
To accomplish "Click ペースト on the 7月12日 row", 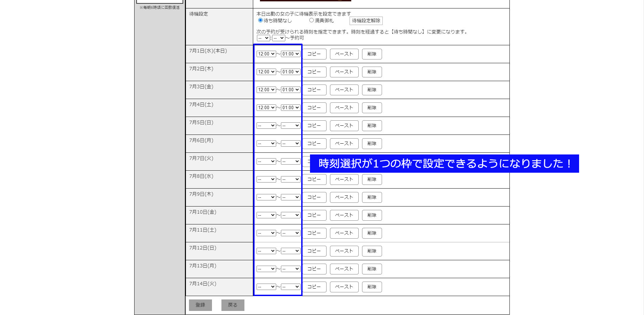I will pyautogui.click(x=344, y=251).
